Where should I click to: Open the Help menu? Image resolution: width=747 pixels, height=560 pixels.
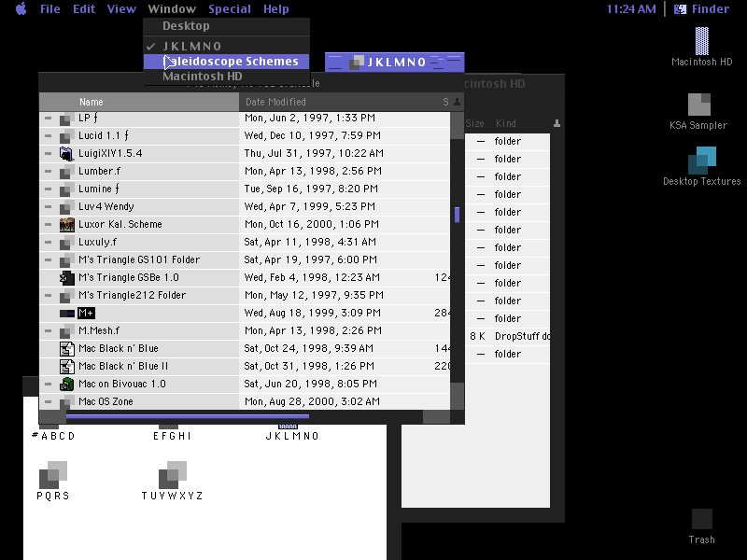(x=276, y=8)
